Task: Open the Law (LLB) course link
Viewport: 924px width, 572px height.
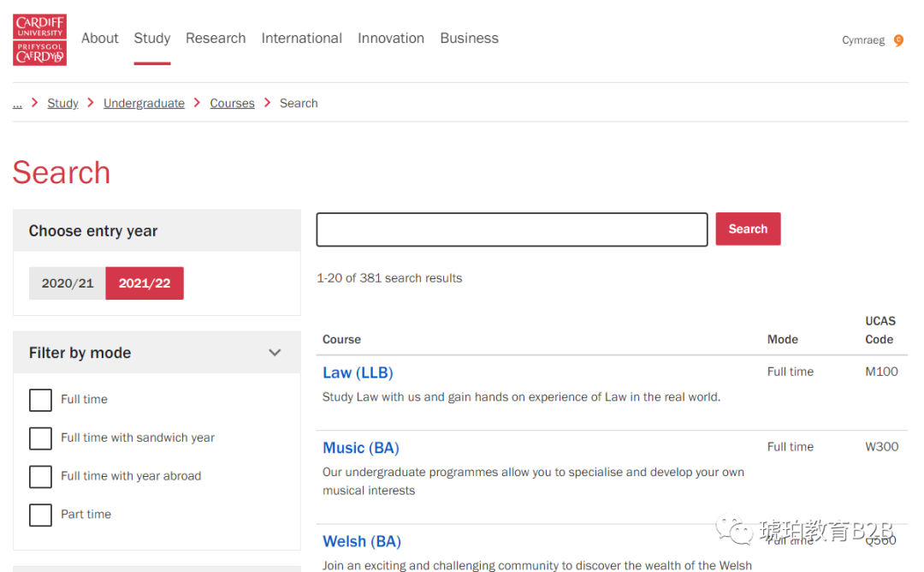Action: click(358, 373)
